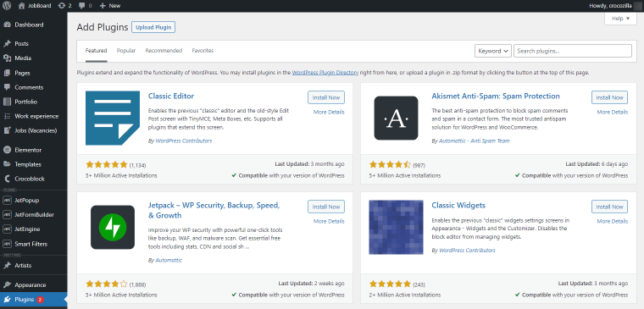Image resolution: width=644 pixels, height=309 pixels.
Task: View More Details for Classic Editor
Action: coord(329,112)
